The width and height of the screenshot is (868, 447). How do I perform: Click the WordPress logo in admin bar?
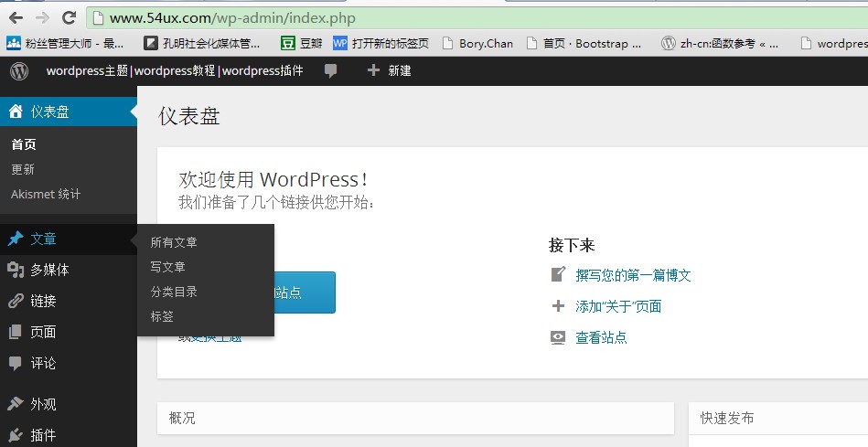click(x=19, y=70)
